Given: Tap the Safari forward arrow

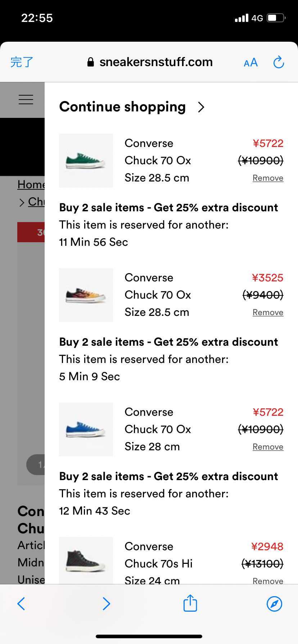Looking at the screenshot, I should (x=106, y=604).
